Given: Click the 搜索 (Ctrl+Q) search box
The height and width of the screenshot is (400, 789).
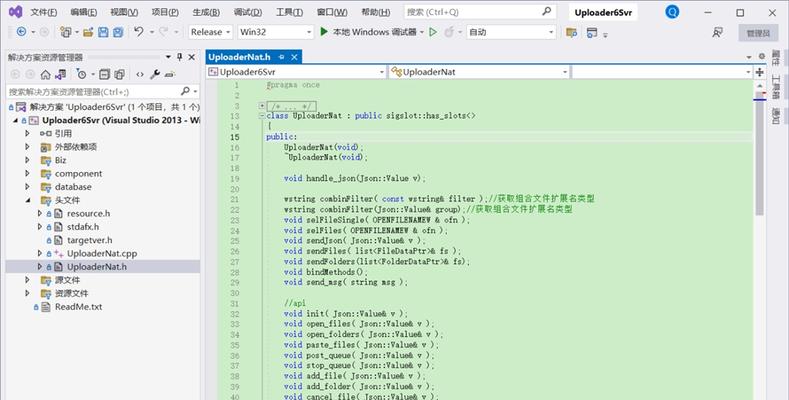Looking at the screenshot, I should point(480,12).
